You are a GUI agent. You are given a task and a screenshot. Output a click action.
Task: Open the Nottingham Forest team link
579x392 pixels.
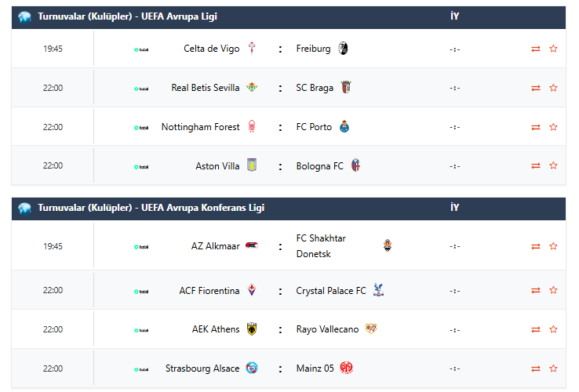(201, 127)
